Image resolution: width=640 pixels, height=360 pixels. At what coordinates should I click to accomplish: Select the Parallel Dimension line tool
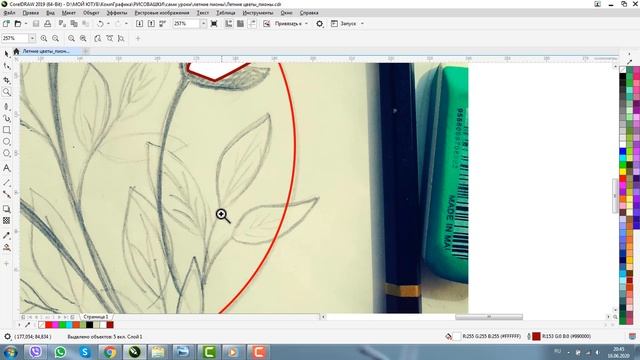point(7,182)
